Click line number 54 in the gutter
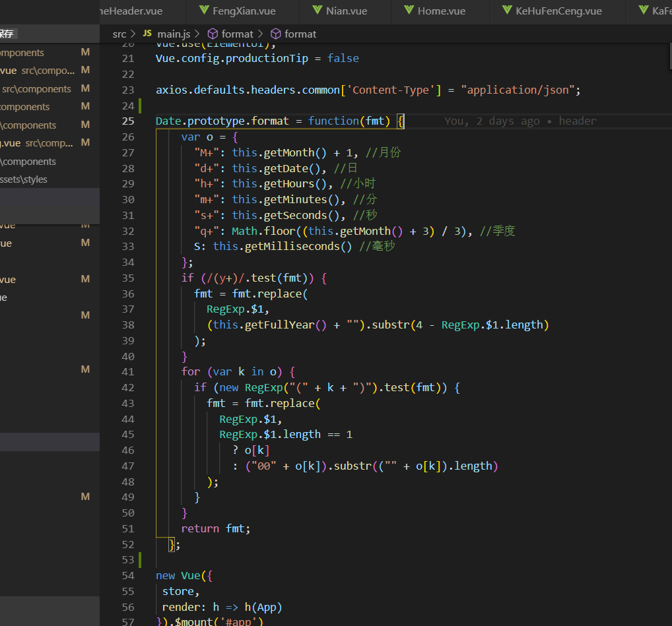 [x=128, y=575]
